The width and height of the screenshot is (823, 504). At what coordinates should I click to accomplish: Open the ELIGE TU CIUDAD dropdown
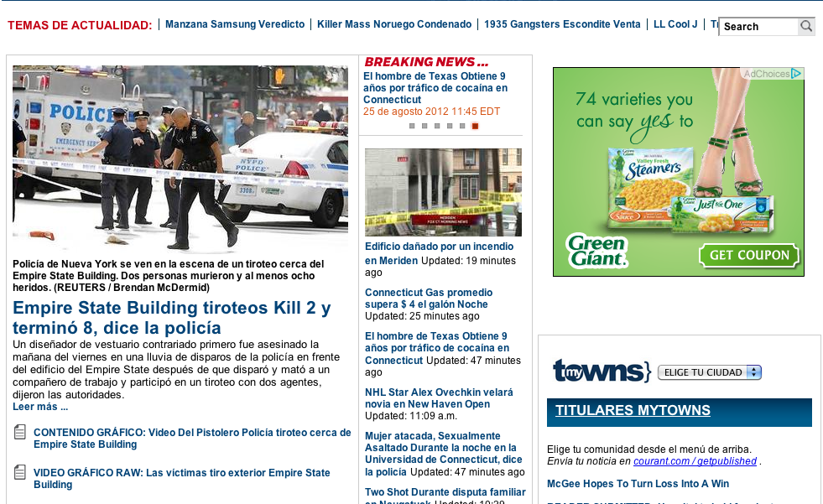pyautogui.click(x=710, y=372)
